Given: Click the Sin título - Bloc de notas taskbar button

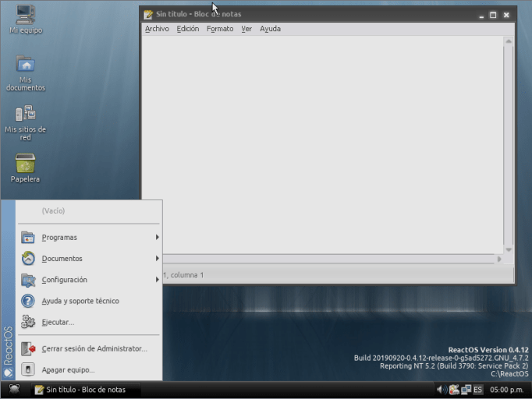Looking at the screenshot, I should pos(86,390).
